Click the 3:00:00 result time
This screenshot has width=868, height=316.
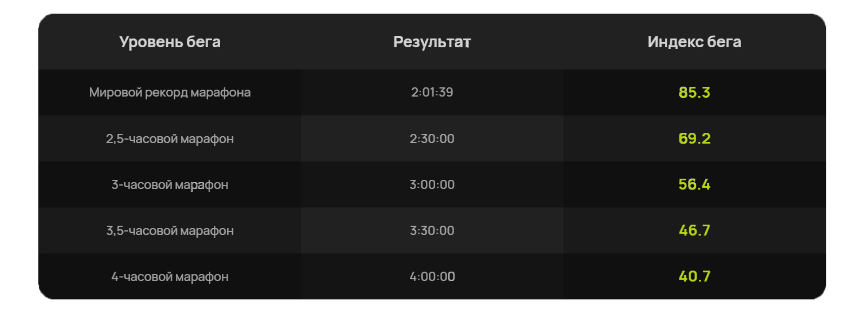[x=432, y=185]
